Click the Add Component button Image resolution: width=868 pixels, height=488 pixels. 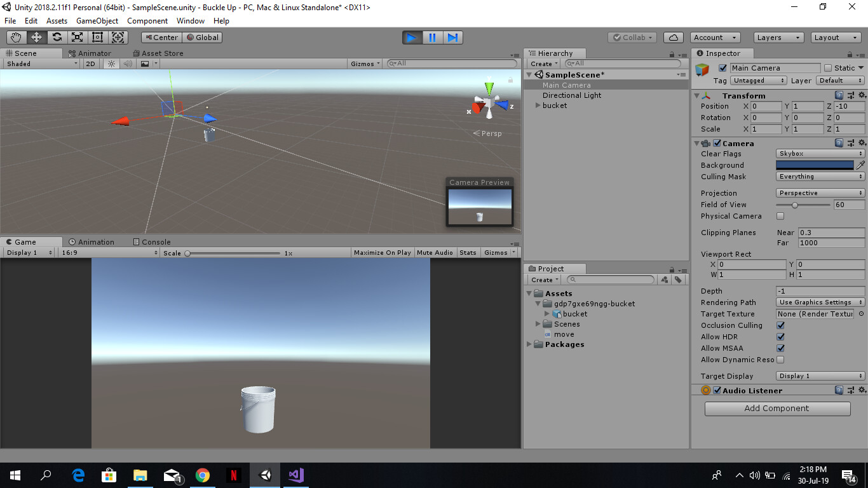[x=777, y=409]
